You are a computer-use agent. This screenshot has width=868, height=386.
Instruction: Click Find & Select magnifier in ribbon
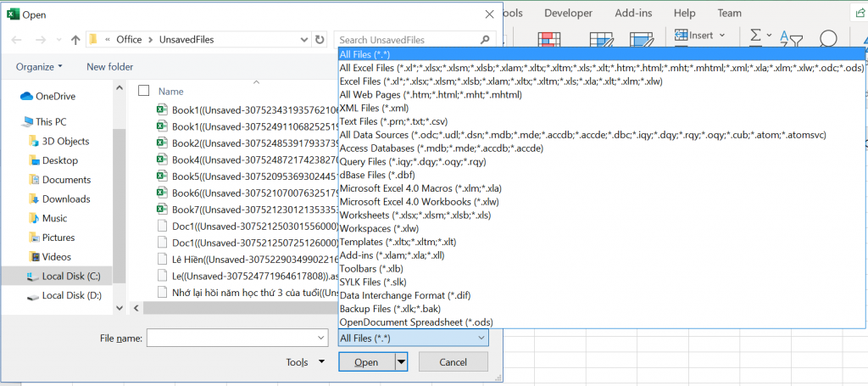[827, 41]
